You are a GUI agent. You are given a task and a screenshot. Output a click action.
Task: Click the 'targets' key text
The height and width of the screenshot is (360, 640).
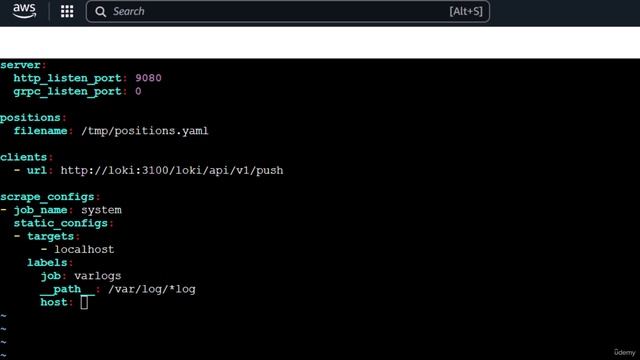click(51, 236)
